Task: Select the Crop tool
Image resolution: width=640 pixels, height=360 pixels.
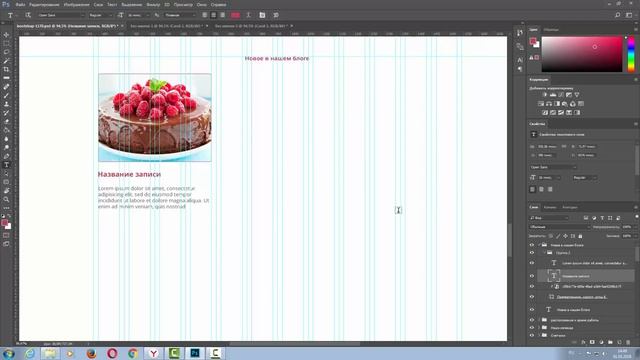Action: [x=6, y=69]
